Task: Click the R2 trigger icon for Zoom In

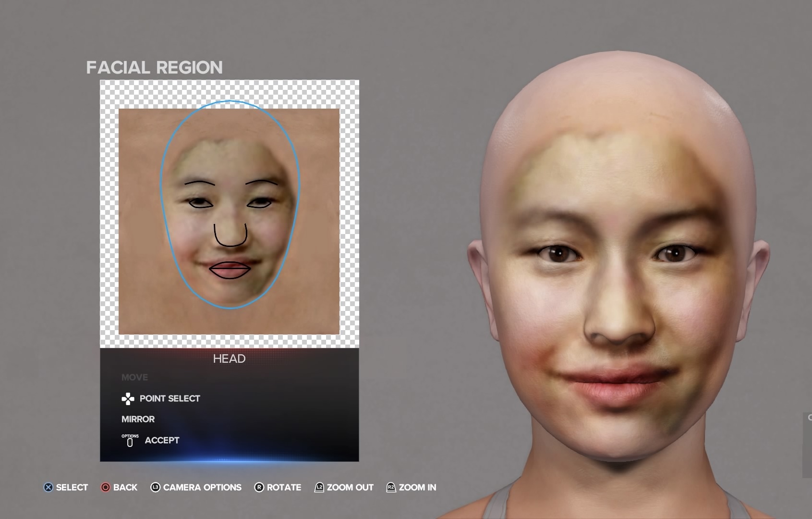Action: [391, 487]
